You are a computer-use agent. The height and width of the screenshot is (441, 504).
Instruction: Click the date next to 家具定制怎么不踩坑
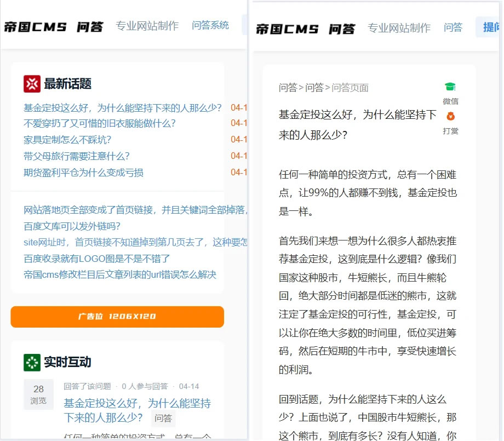point(239,140)
